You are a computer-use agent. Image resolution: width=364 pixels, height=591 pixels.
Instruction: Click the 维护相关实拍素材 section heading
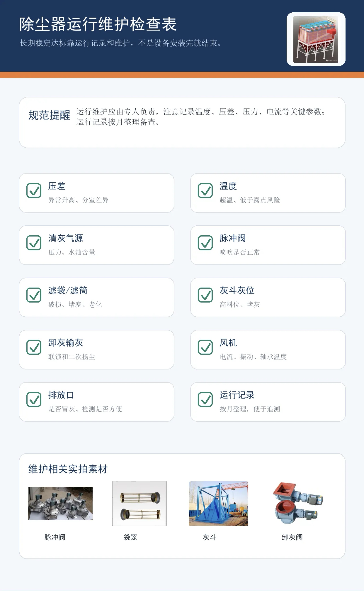point(68,469)
